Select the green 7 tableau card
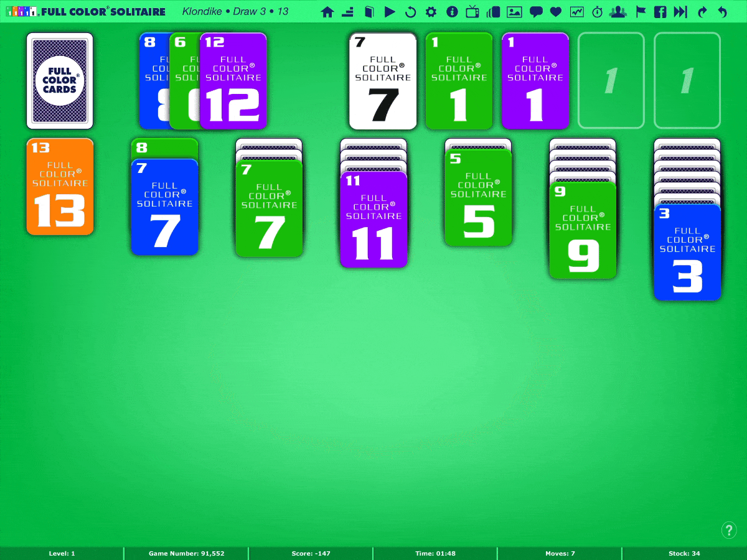Viewport: 747px width, 560px height. (269, 208)
